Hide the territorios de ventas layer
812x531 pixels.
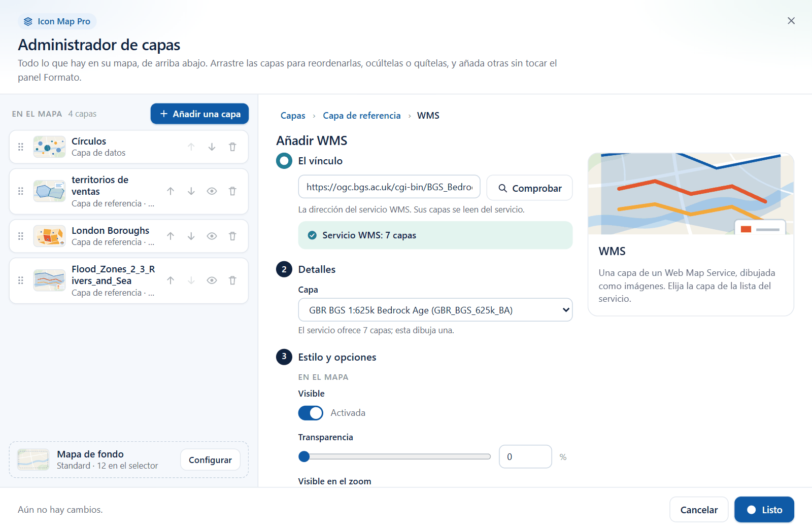point(212,191)
